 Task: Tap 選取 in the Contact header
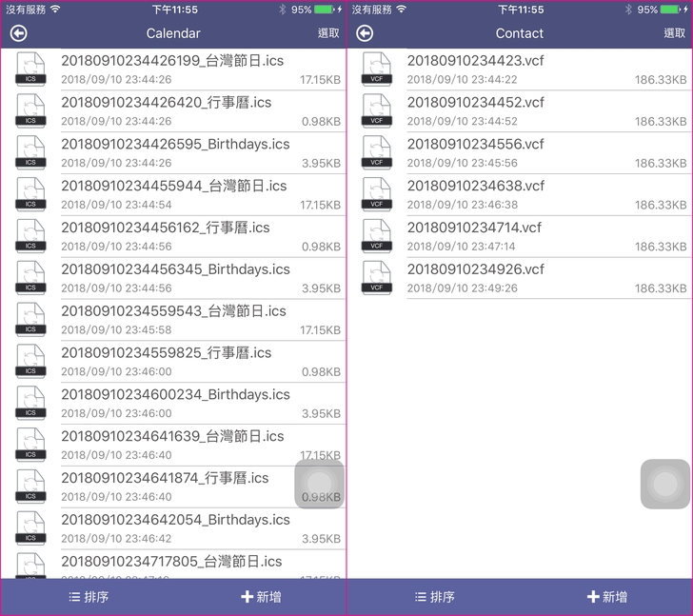coord(674,33)
